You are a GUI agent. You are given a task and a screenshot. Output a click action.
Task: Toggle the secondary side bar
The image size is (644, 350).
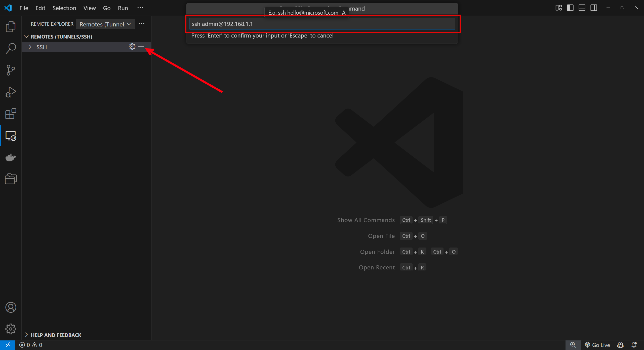593,8
